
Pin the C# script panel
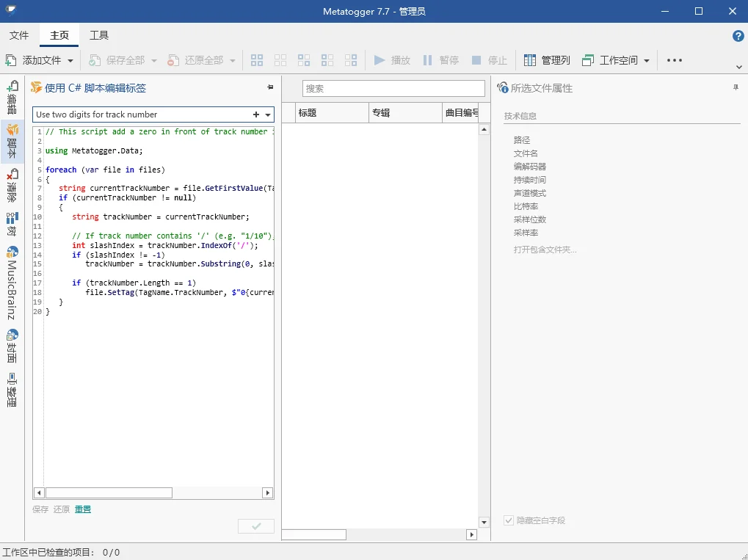(270, 87)
